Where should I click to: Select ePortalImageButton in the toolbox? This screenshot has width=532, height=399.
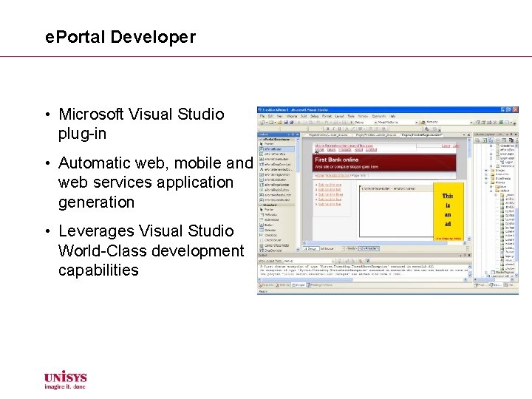[276, 174]
